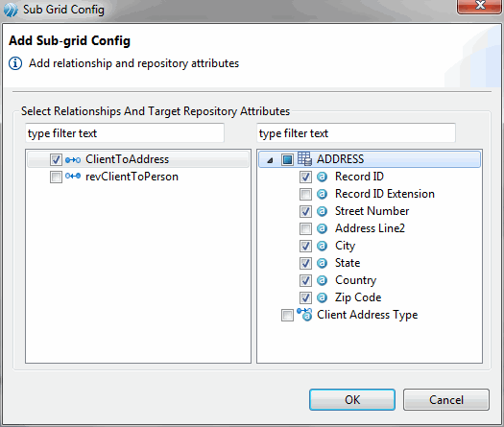Viewport: 504px width, 427px height.
Task: Confirm with the OK button
Action: click(352, 400)
